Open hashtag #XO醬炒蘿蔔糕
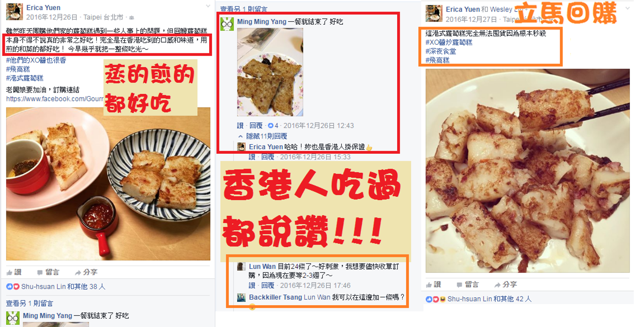The width and height of the screenshot is (644, 327). click(449, 42)
